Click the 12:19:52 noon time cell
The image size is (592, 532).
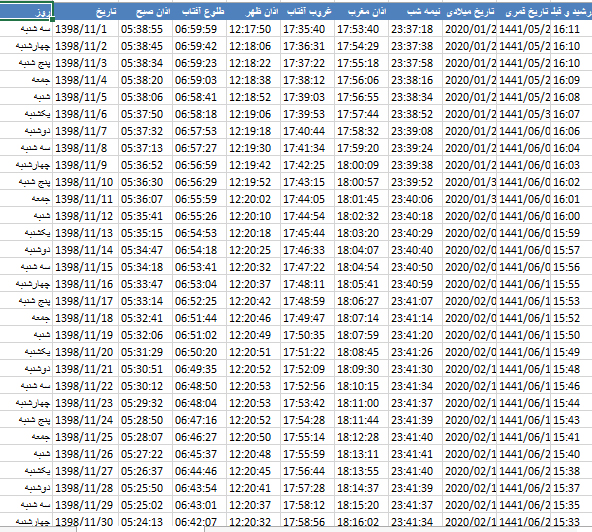[x=253, y=182]
